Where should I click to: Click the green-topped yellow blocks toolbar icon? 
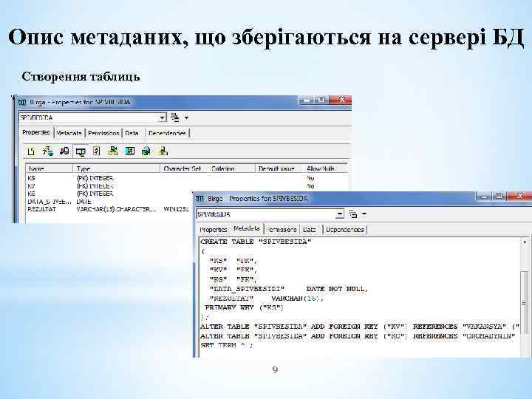[x=112, y=151]
